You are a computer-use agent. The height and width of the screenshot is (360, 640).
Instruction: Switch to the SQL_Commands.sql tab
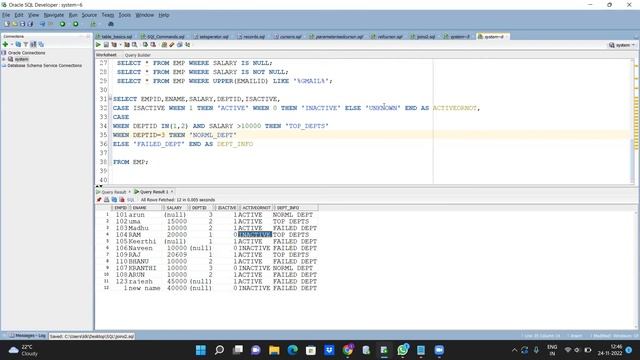163,37
